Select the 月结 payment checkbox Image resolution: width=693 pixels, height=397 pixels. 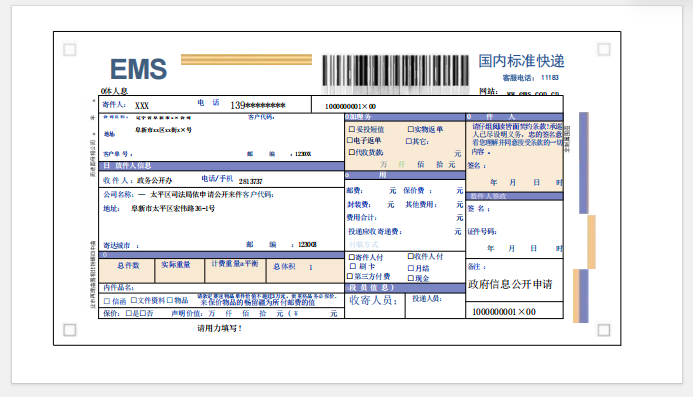411,268
